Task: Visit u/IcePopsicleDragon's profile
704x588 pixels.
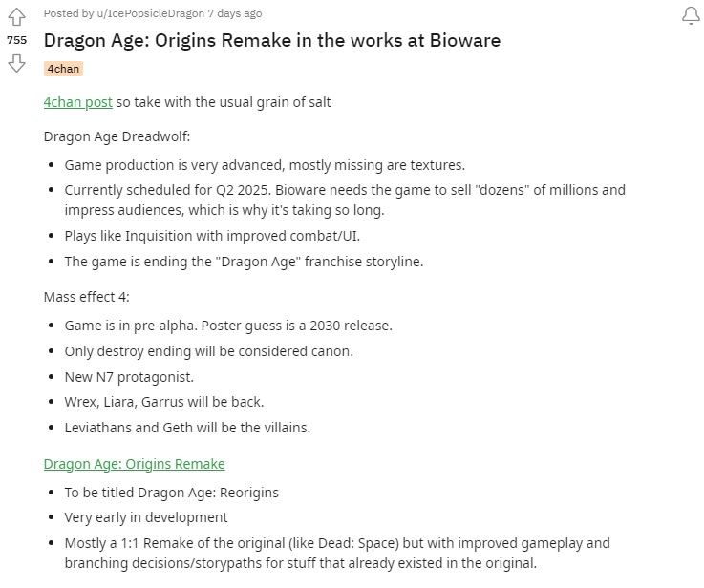Action: point(150,13)
